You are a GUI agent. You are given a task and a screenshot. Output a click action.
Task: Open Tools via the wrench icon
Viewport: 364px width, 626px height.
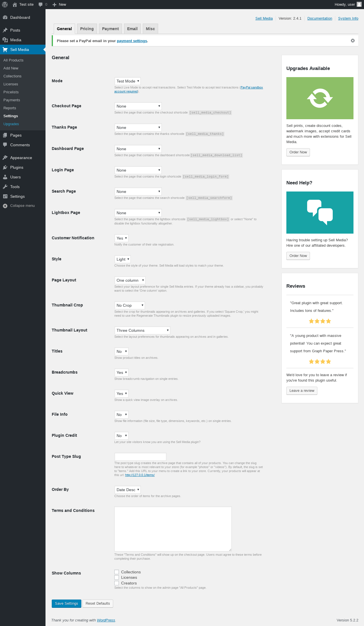tap(5, 187)
